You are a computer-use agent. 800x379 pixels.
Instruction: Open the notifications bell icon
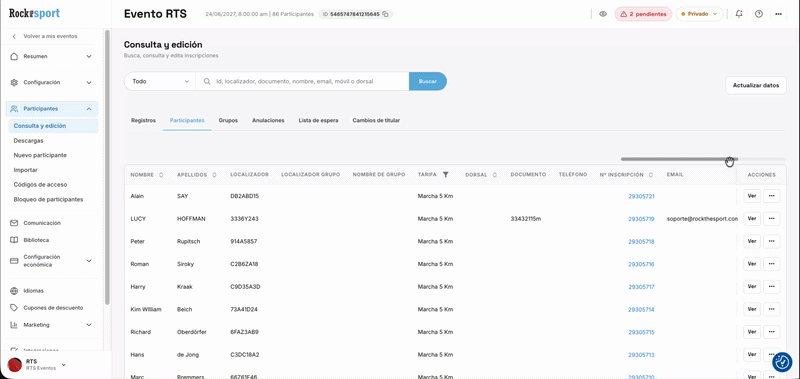click(739, 14)
